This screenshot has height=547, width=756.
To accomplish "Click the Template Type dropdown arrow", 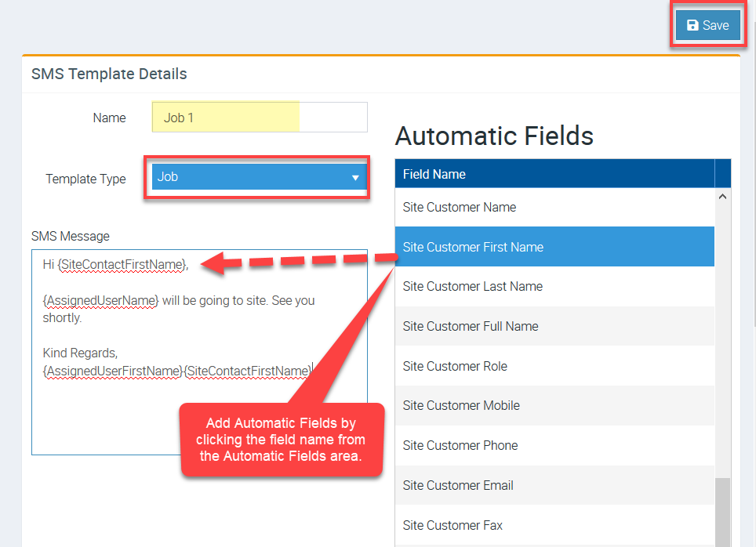I will coord(355,178).
